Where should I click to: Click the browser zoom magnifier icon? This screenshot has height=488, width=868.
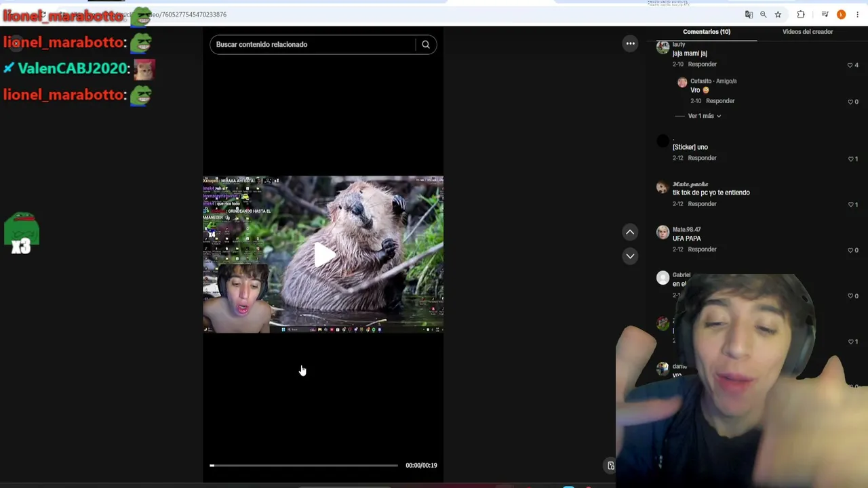[x=763, y=14]
